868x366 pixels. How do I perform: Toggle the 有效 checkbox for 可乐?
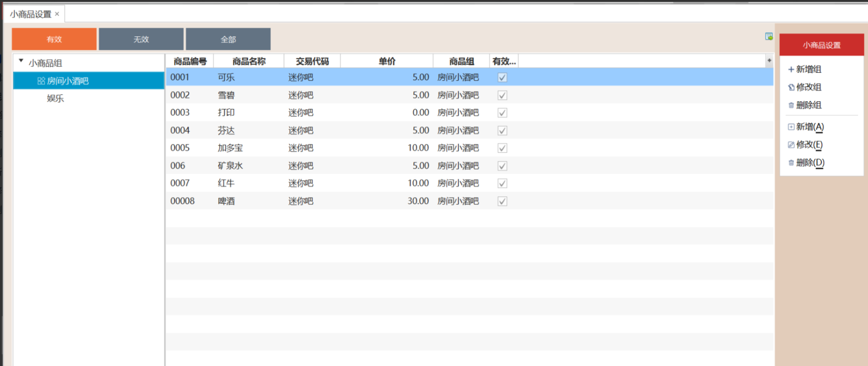tap(502, 78)
